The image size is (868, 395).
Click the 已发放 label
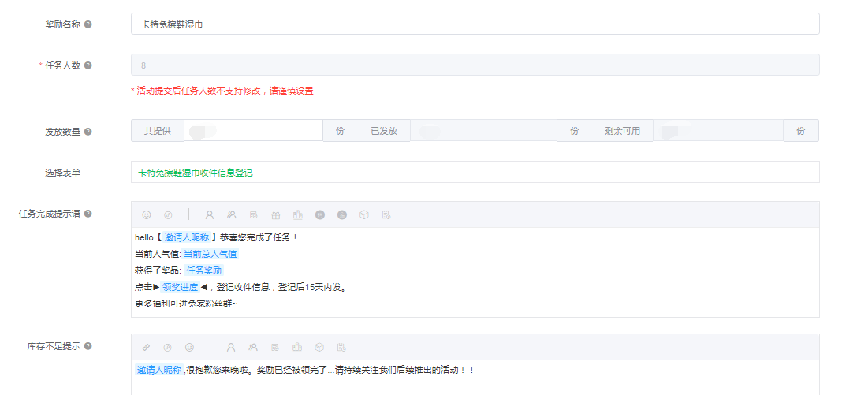click(x=384, y=131)
